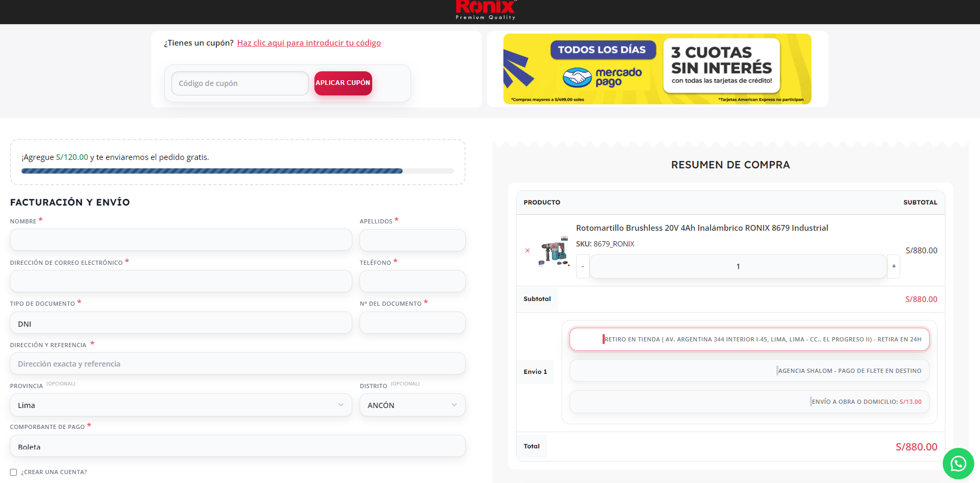980x483 pixels.
Task: Open the WhatsApp chat bubble
Action: point(958,464)
